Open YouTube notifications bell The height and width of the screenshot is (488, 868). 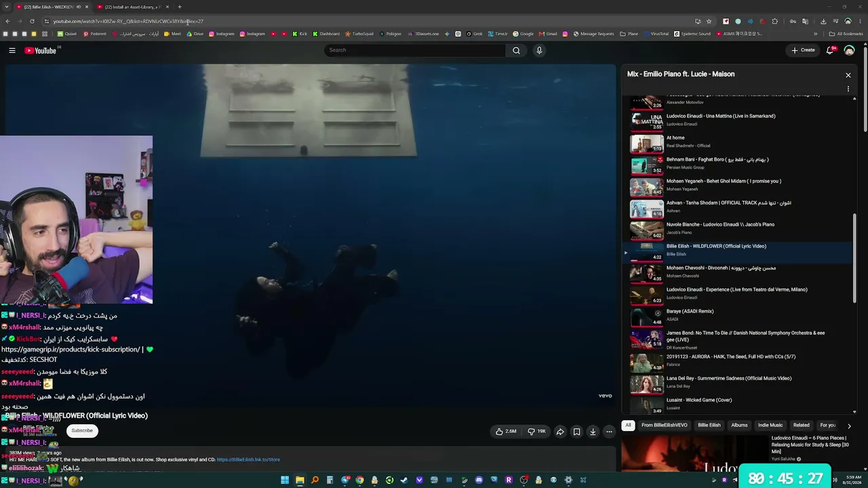(830, 50)
